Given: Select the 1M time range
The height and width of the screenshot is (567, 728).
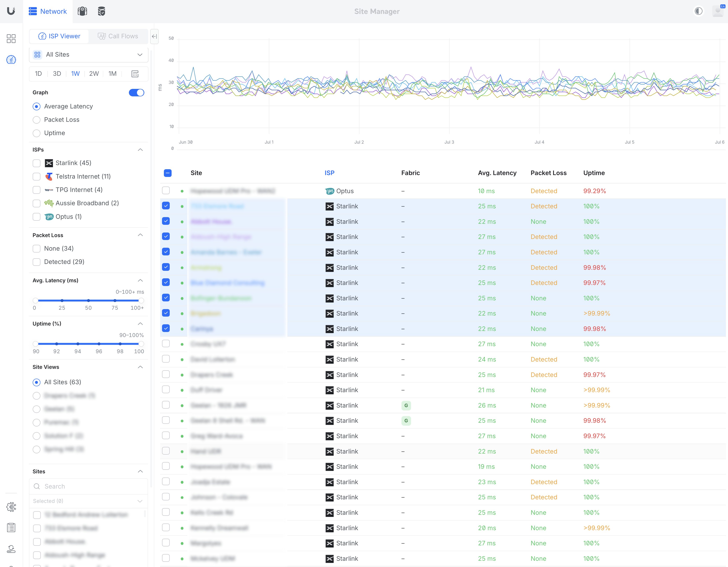Looking at the screenshot, I should coord(112,74).
